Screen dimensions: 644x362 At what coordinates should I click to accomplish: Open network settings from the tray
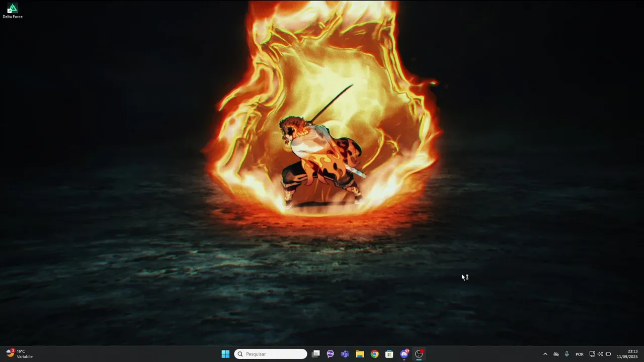592,354
